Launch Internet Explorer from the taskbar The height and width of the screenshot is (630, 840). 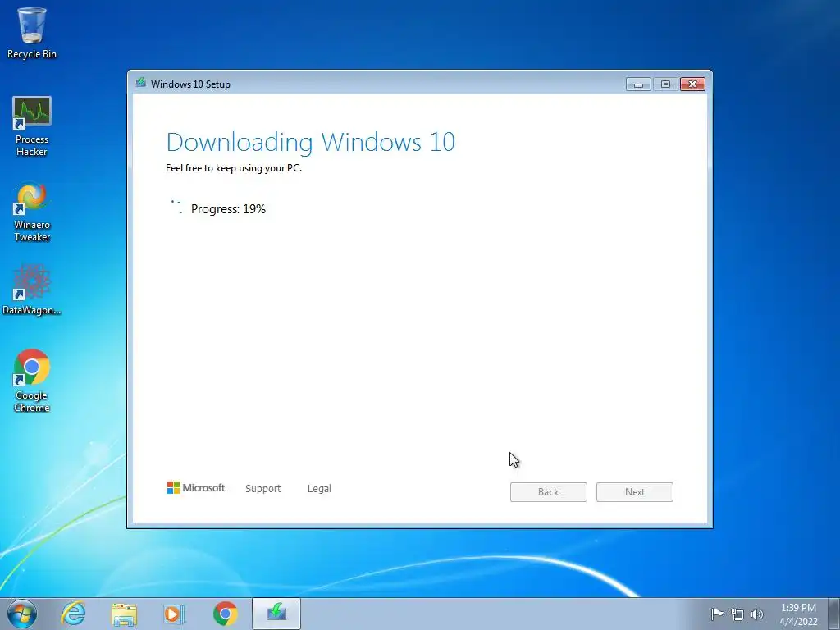[x=73, y=614]
